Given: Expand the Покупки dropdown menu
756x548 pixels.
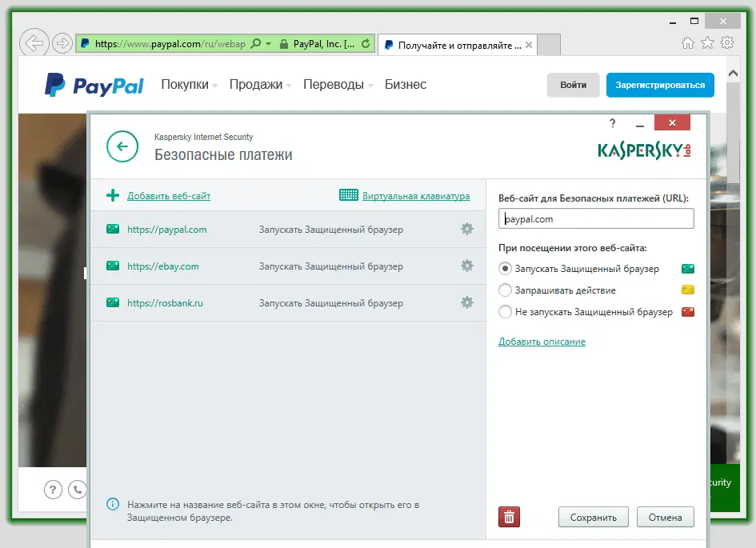Looking at the screenshot, I should coord(188,83).
